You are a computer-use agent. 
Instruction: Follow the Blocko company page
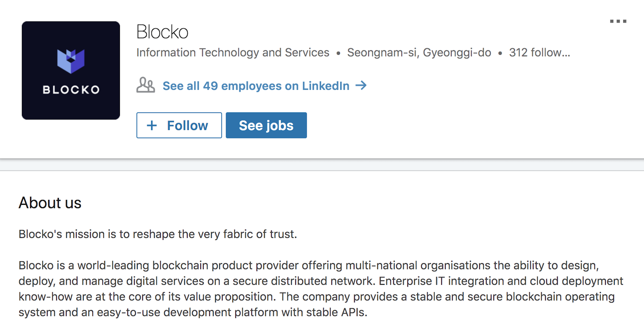[179, 125]
